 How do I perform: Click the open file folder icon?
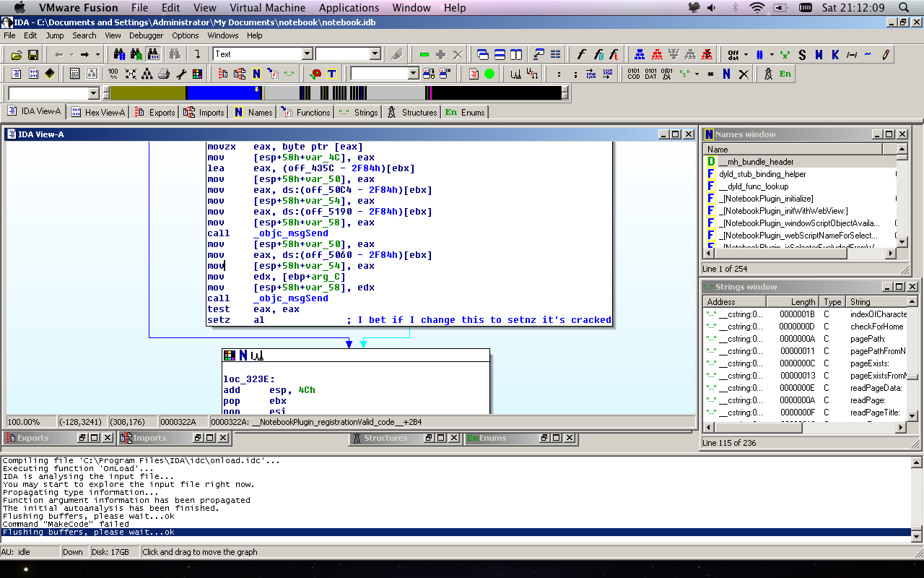pyautogui.click(x=17, y=54)
